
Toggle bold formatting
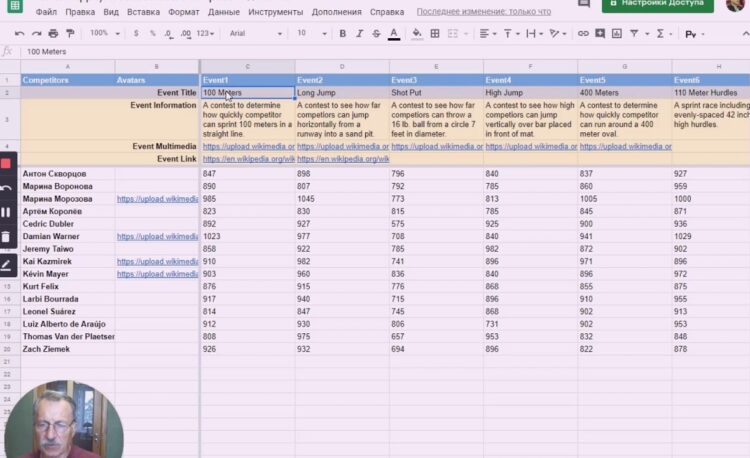[342, 33]
